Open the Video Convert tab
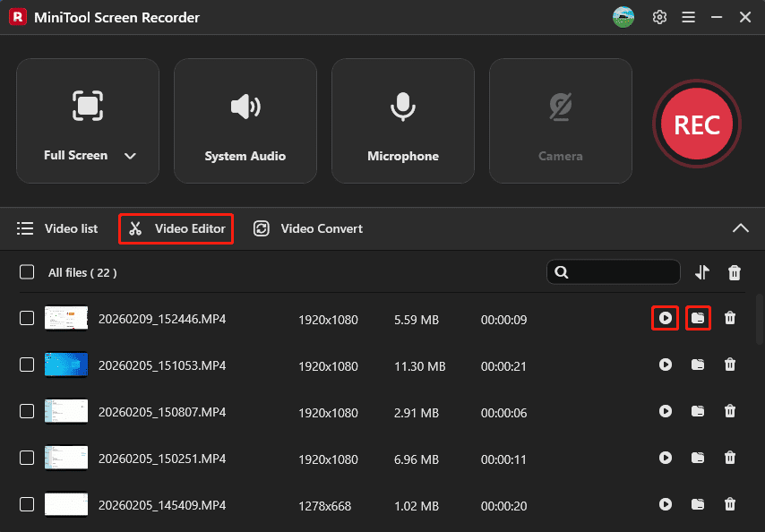 pyautogui.click(x=307, y=228)
